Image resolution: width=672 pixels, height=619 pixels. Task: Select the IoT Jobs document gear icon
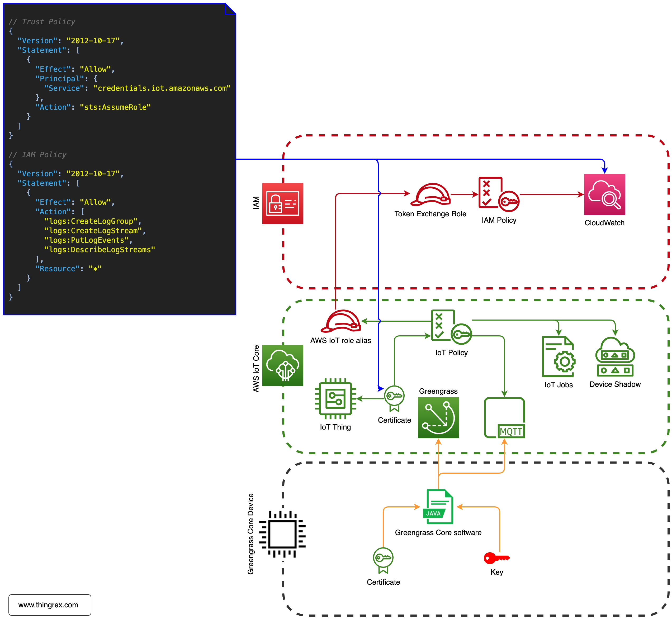559,357
